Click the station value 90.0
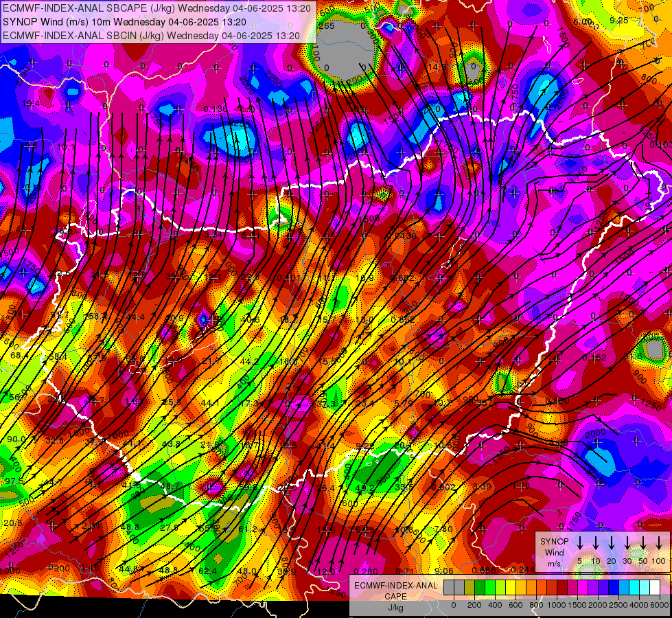The height and width of the screenshot is (618, 672). pos(16,439)
